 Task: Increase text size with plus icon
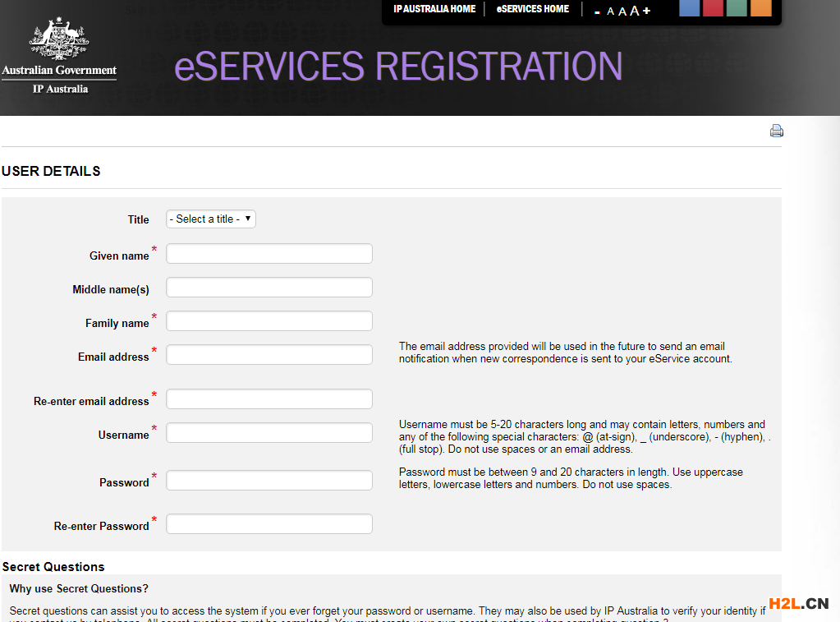click(646, 11)
